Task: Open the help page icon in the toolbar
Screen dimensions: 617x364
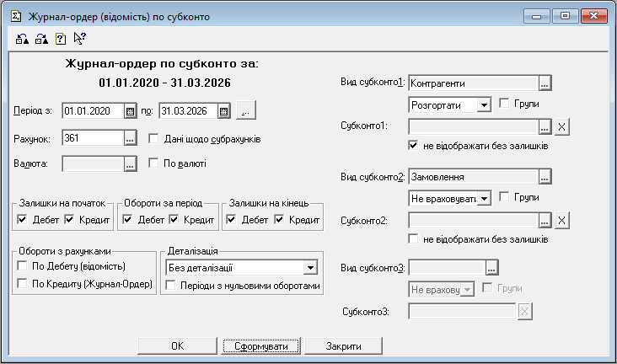Action: 61,38
